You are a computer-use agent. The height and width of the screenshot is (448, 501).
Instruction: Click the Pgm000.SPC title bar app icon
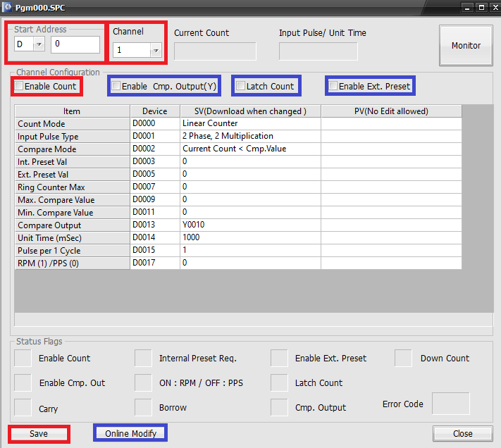click(x=7, y=7)
